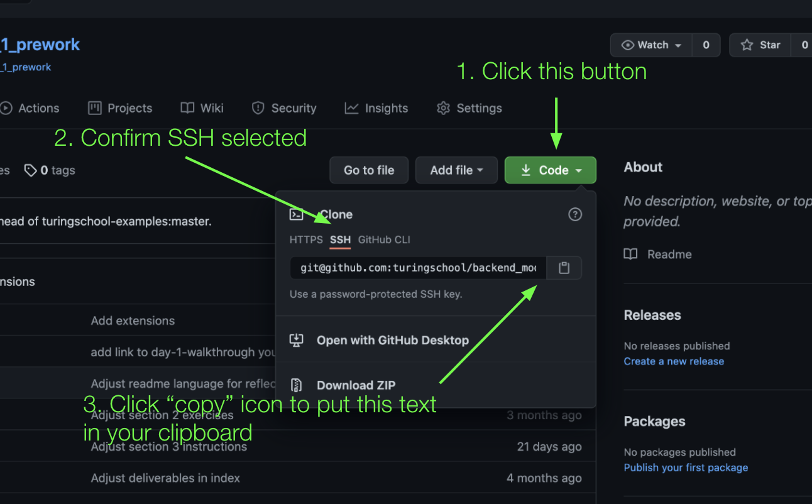Select the SSH clone tab

coord(340,239)
